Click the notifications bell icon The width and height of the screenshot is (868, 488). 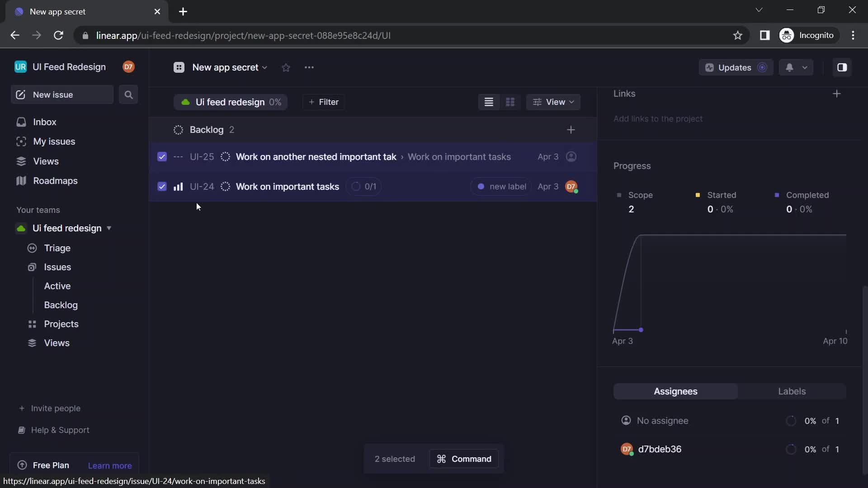click(789, 67)
